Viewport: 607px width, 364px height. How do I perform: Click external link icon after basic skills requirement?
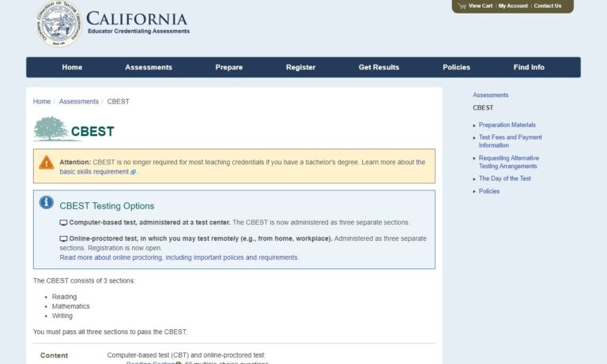(133, 172)
